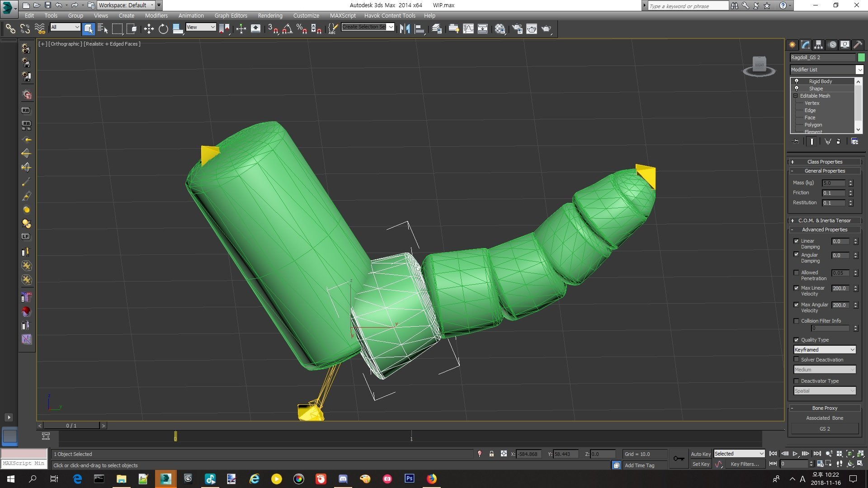Click the Polygon sub-object level
Viewport: 868px width, 488px height.
tap(812, 125)
